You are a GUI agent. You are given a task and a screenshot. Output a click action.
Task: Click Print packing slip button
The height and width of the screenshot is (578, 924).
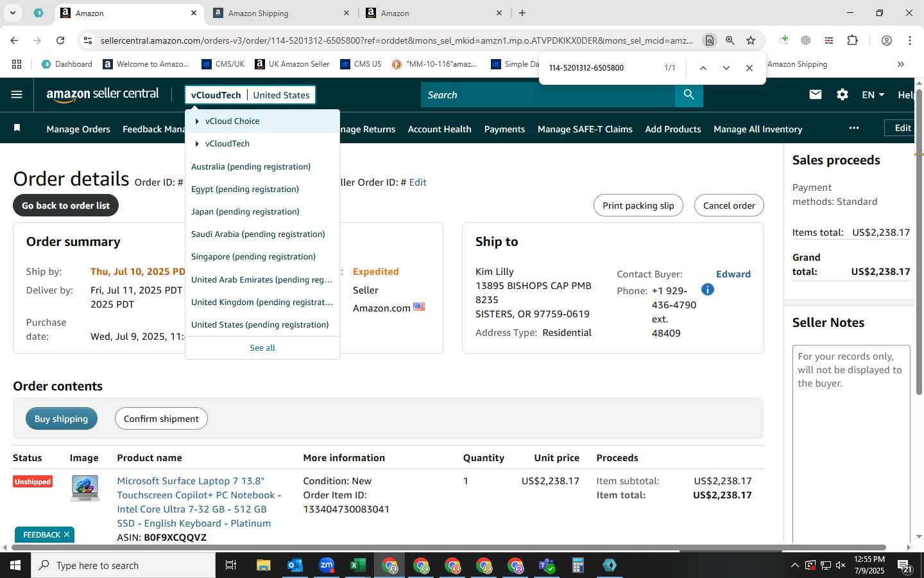(638, 206)
